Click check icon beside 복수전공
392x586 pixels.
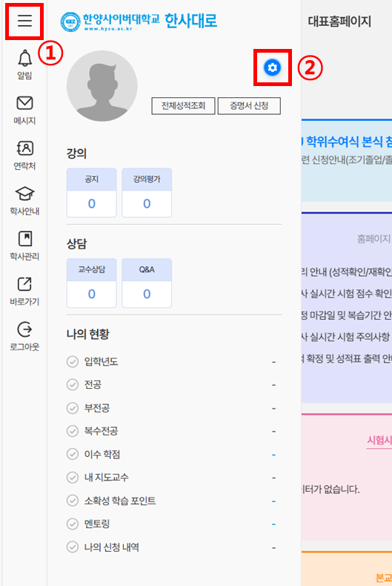coord(73,431)
